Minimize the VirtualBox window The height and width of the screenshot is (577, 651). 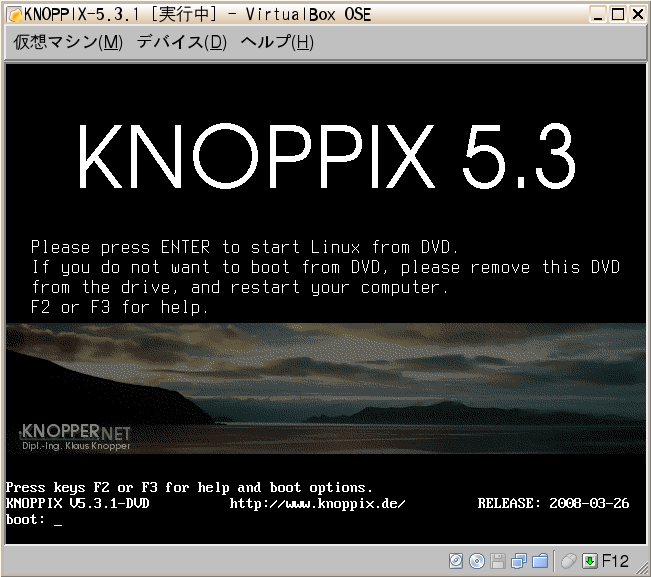coord(598,15)
